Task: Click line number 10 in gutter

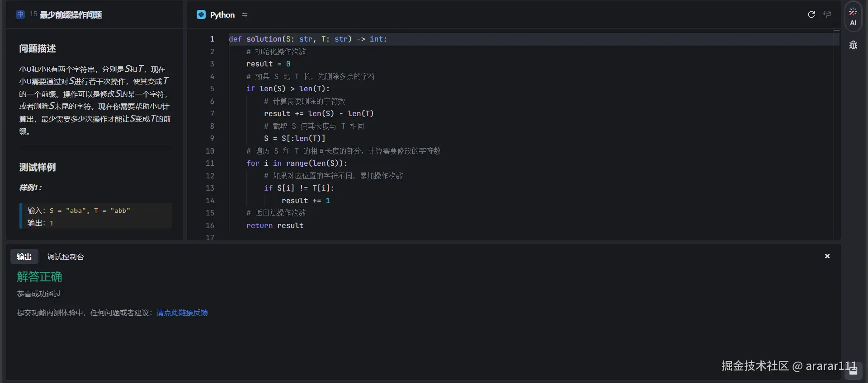Action: coord(210,151)
